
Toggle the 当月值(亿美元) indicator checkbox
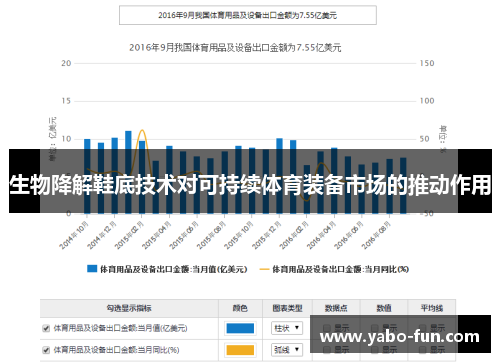point(46,328)
